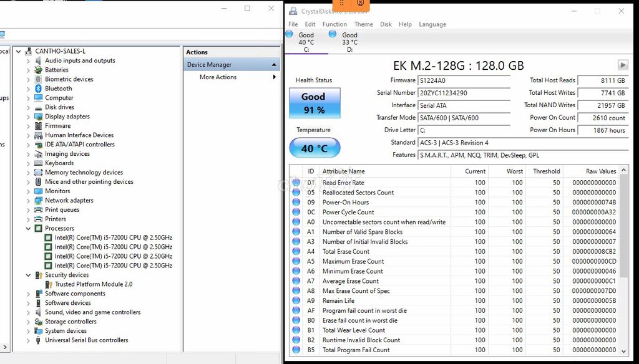The image size is (639, 364).
Task: Click the Printers icon
Action: 38,219
